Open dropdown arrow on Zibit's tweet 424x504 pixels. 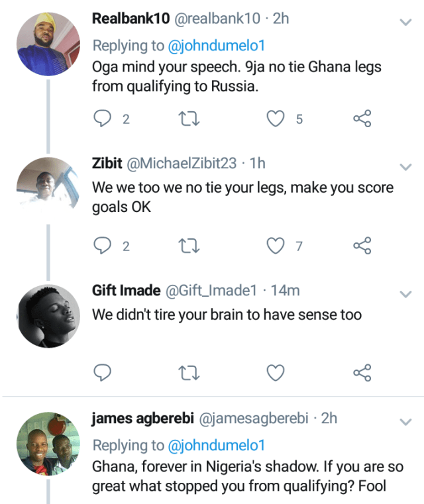405,166
